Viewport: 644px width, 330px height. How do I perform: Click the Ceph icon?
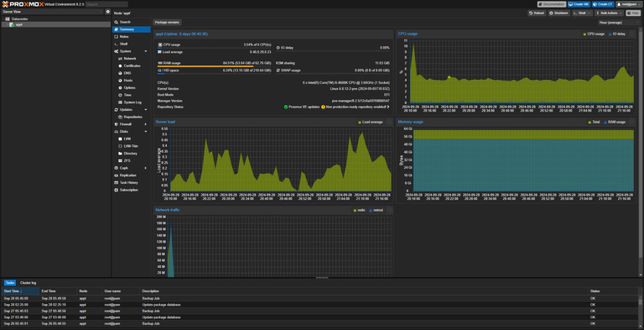(117, 168)
